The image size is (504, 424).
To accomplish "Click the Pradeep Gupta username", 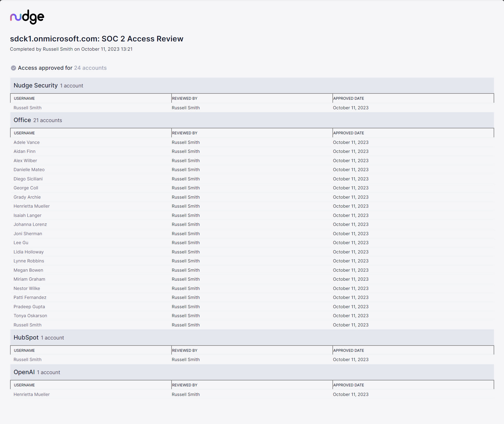I will (x=29, y=307).
